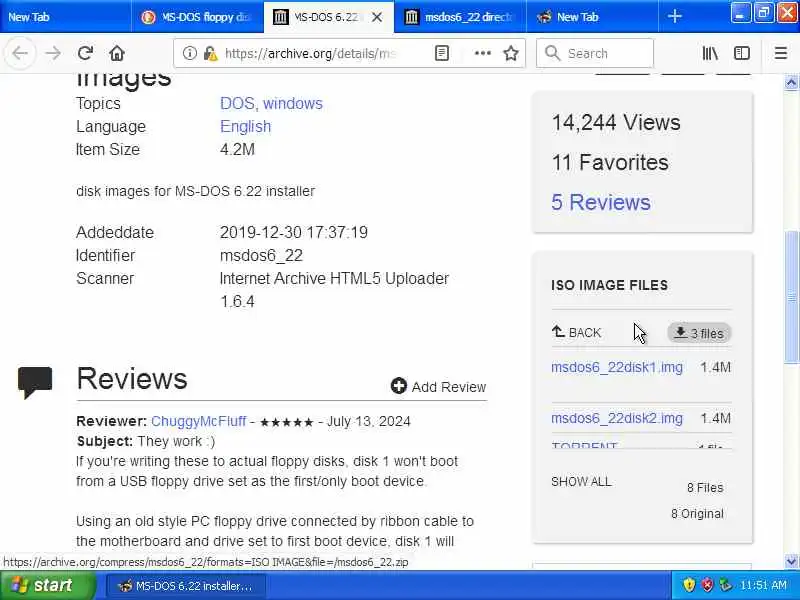Click the forward navigation arrow
The width and height of the screenshot is (800, 600).
pos(53,53)
